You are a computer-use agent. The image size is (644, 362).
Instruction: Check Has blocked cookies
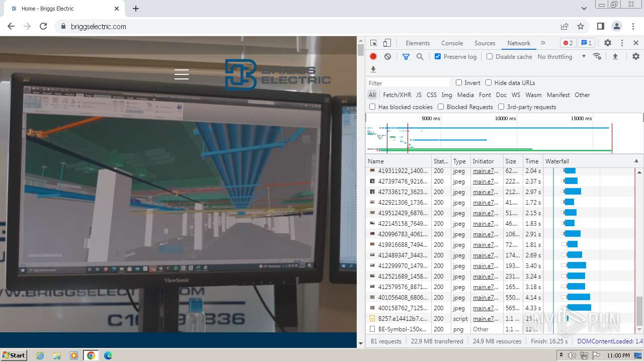click(x=372, y=107)
